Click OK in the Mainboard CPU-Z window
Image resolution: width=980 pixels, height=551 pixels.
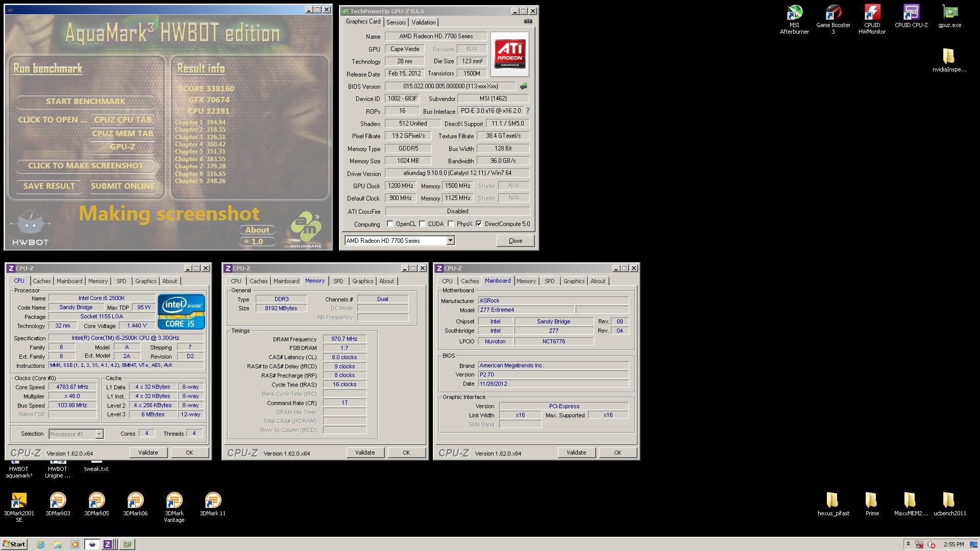[x=618, y=453]
